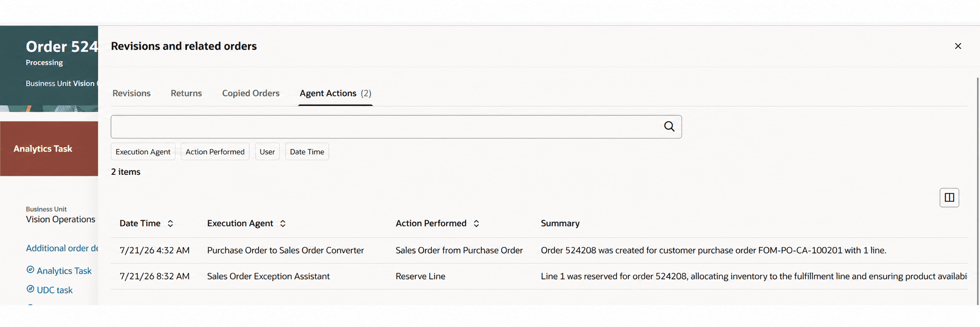Switch to the Returns tab
The width and height of the screenshot is (980, 327).
pyautogui.click(x=186, y=93)
